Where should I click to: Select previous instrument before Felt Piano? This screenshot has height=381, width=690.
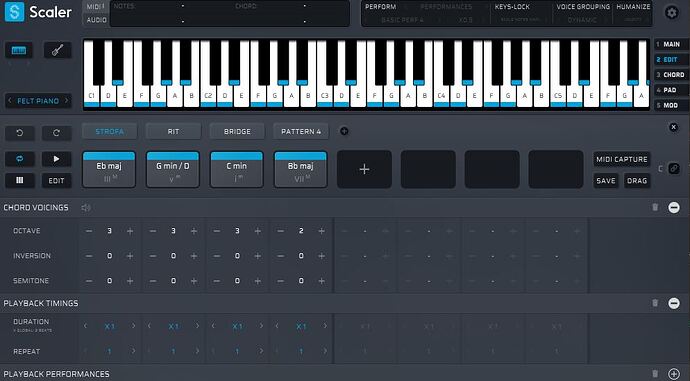[x=10, y=101]
